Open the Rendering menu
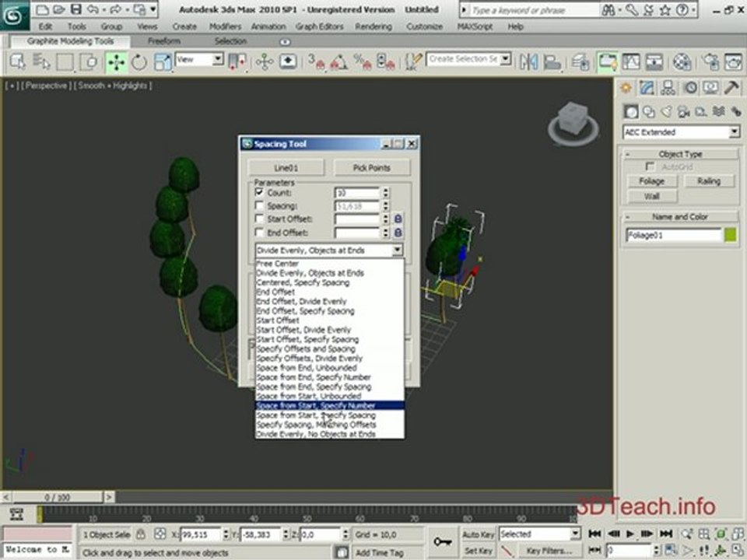747x560 pixels. tap(373, 26)
